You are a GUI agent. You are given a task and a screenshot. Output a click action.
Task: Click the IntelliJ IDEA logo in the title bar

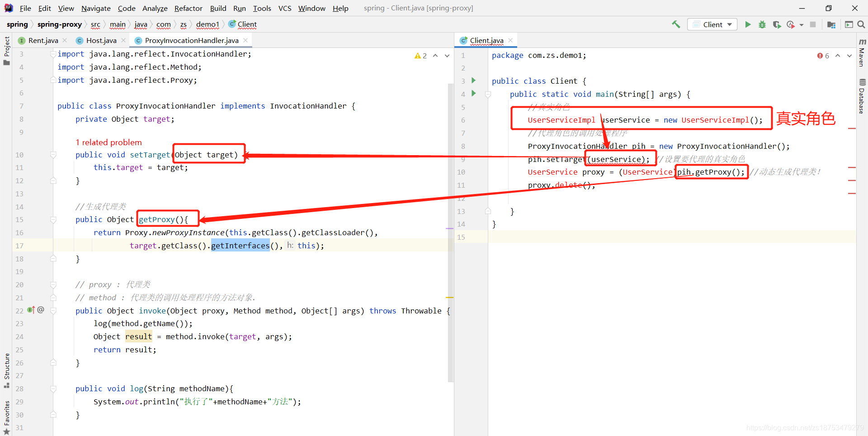click(9, 8)
